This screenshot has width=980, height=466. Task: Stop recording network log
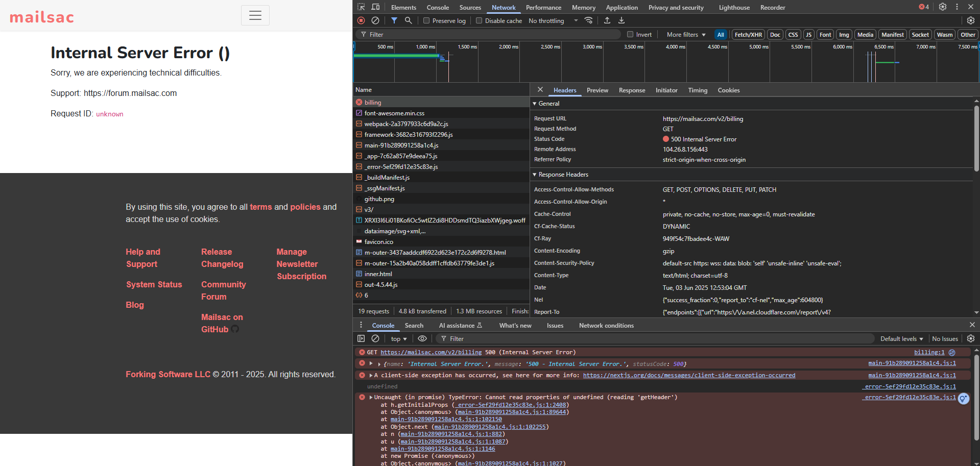coord(361,20)
